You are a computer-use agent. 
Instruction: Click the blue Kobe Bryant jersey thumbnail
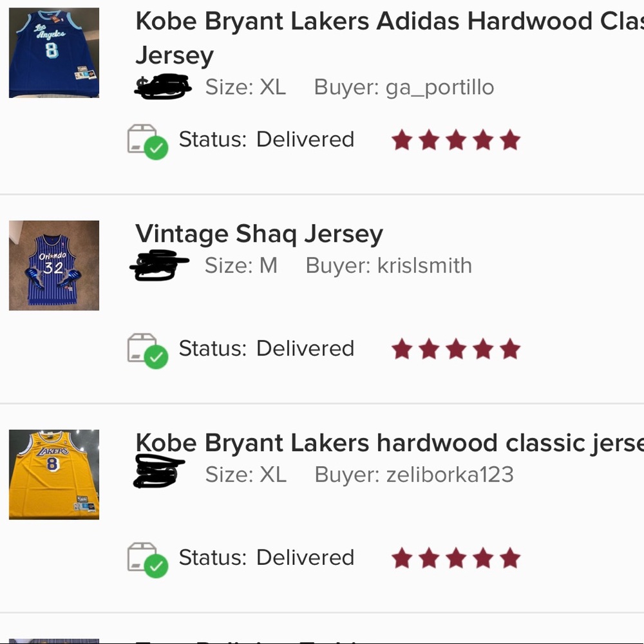pos(54,52)
